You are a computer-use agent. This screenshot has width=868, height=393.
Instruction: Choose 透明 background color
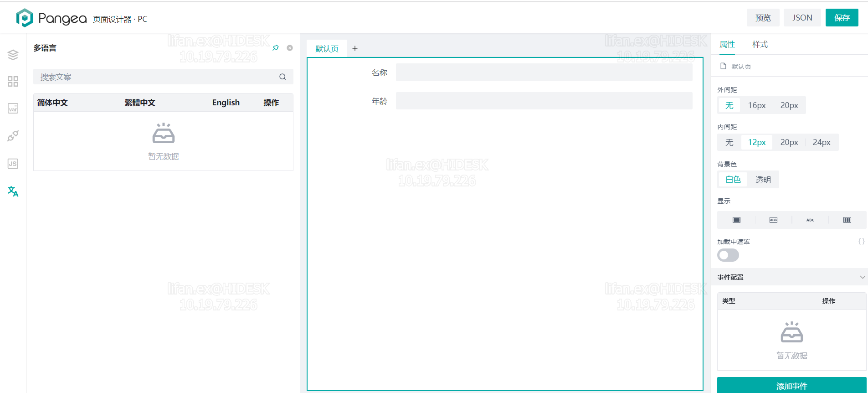pyautogui.click(x=763, y=180)
